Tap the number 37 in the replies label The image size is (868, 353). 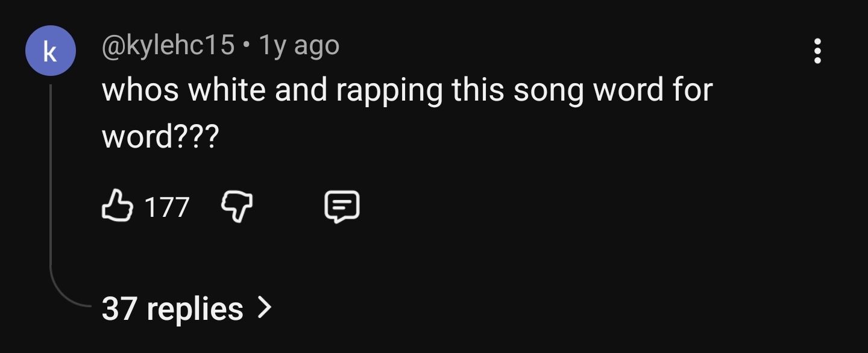[119, 308]
